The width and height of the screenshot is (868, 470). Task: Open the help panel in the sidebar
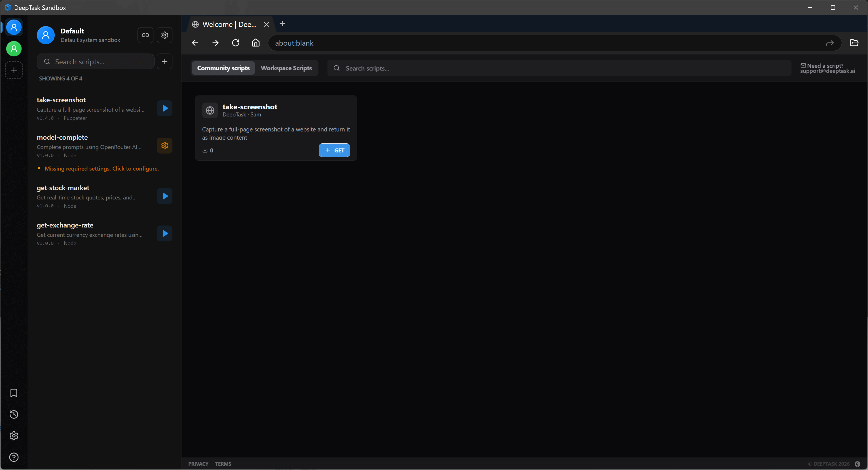14,457
